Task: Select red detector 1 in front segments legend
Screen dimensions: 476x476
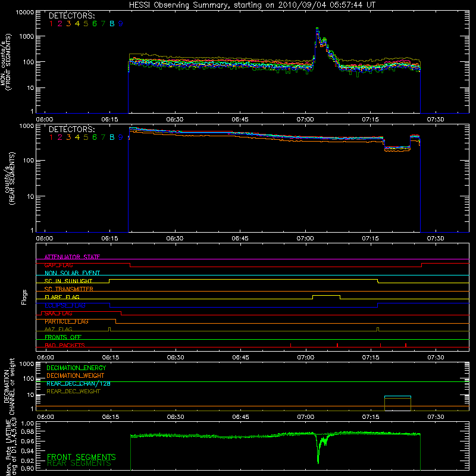Action: pos(51,24)
